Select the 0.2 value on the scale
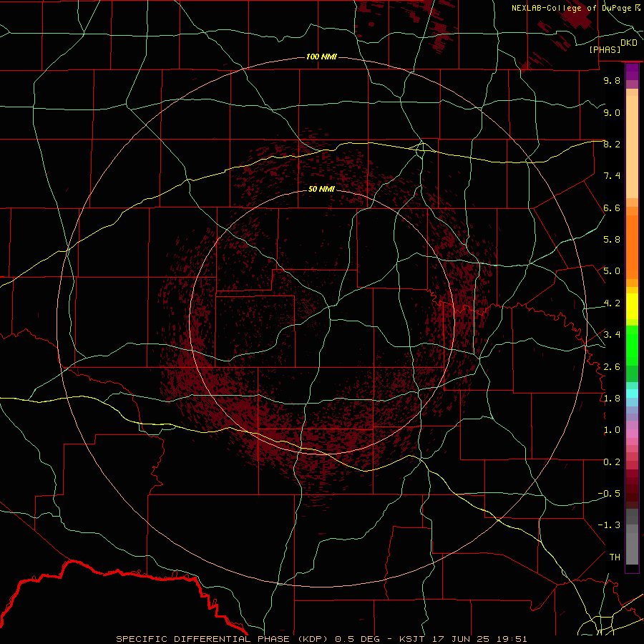This screenshot has height=644, width=644. point(612,462)
